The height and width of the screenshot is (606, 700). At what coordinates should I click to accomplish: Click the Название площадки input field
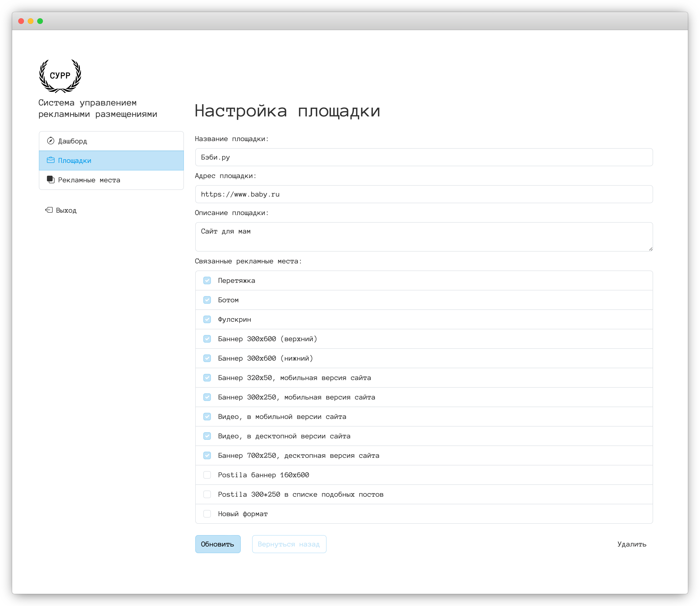click(x=423, y=157)
